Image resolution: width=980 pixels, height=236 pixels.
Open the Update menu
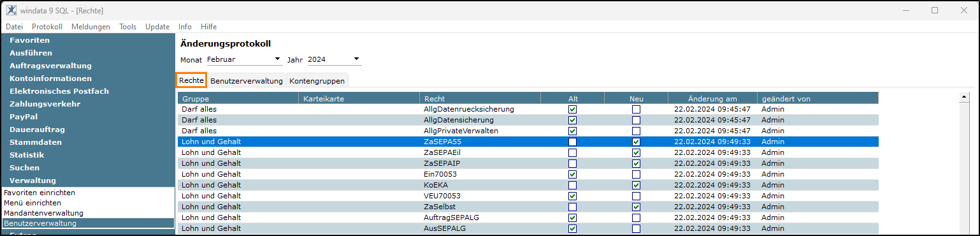pyautogui.click(x=157, y=27)
